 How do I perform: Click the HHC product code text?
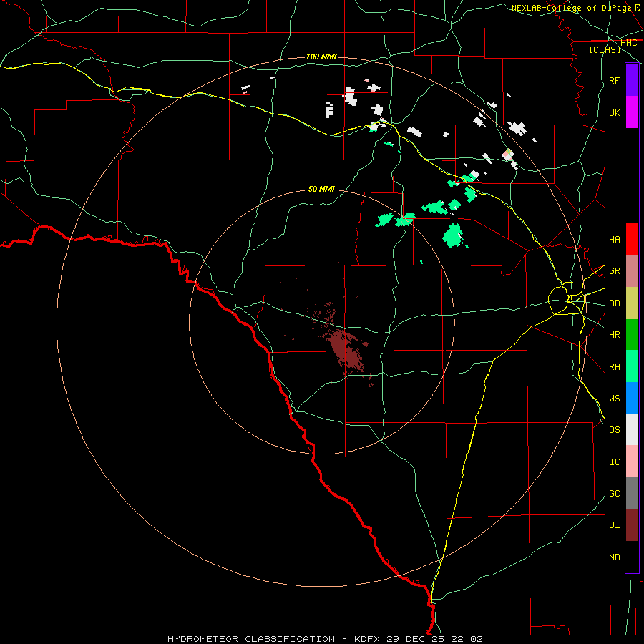tap(628, 43)
